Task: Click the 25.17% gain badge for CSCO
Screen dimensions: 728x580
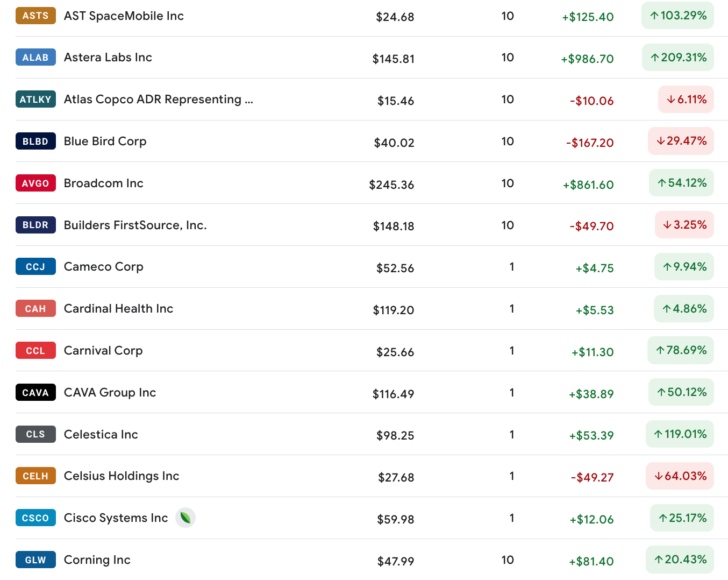Action: tap(682, 518)
